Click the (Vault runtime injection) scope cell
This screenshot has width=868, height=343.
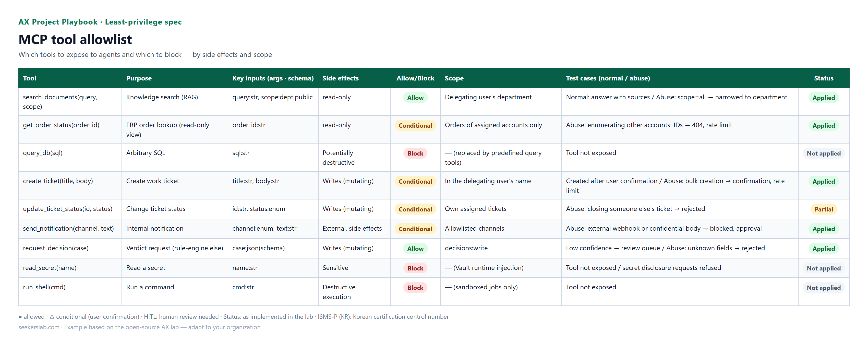(x=501, y=268)
